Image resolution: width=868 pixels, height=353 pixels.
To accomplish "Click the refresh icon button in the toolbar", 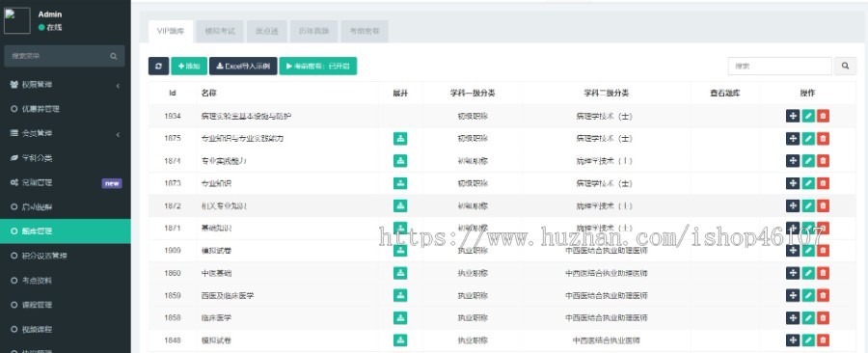I will [158, 66].
